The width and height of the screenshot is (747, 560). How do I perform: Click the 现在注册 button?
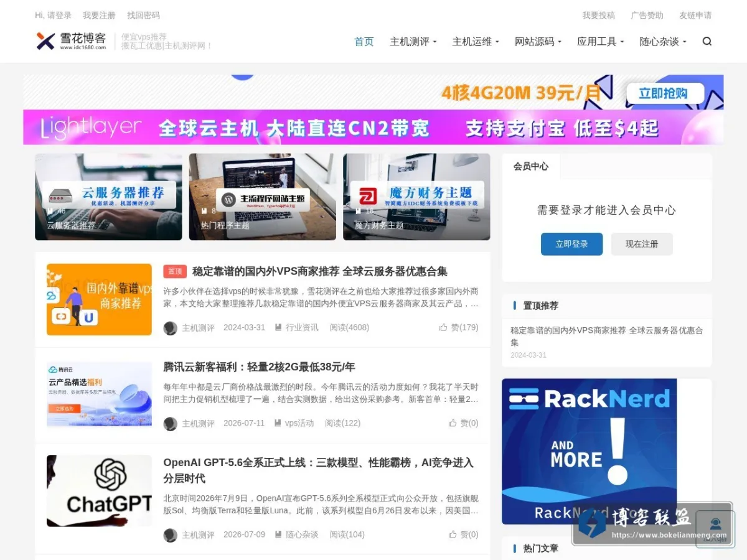click(x=642, y=244)
